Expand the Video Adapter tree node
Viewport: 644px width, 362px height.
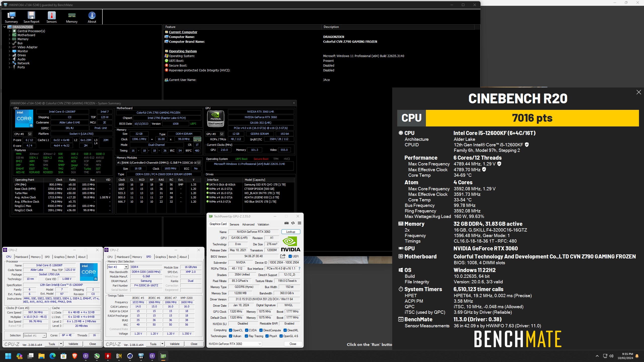coord(10,47)
